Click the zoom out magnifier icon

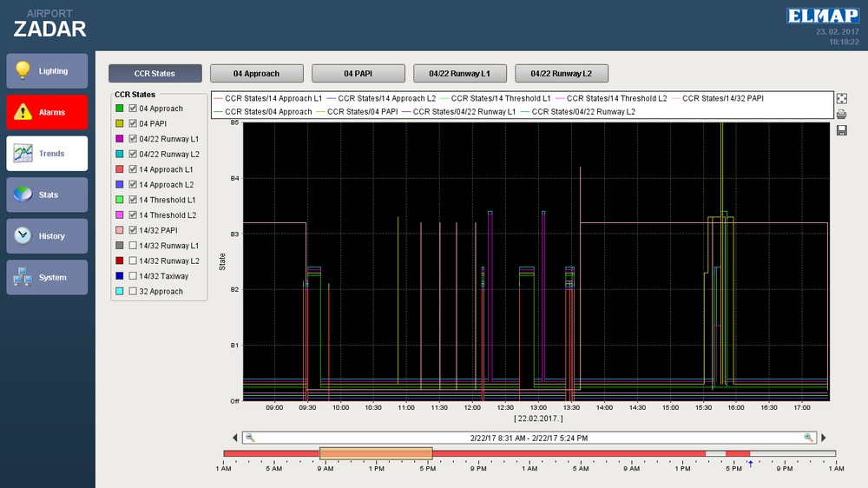click(x=250, y=438)
